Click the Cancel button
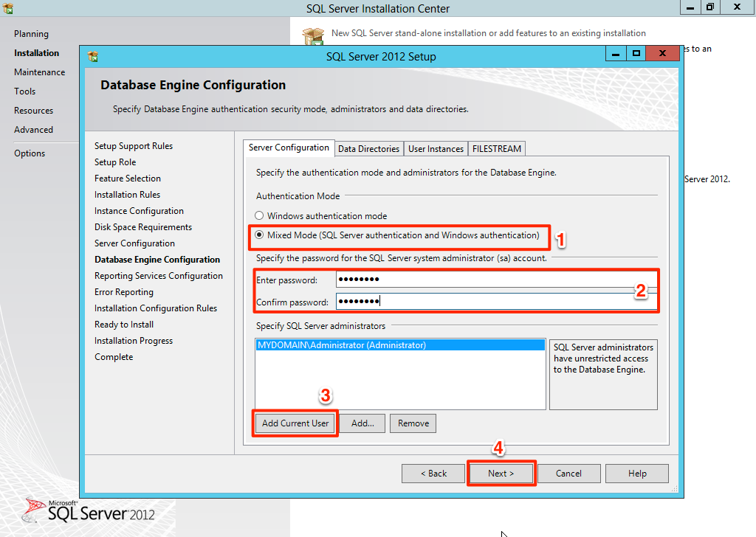The image size is (756, 537). (568, 474)
